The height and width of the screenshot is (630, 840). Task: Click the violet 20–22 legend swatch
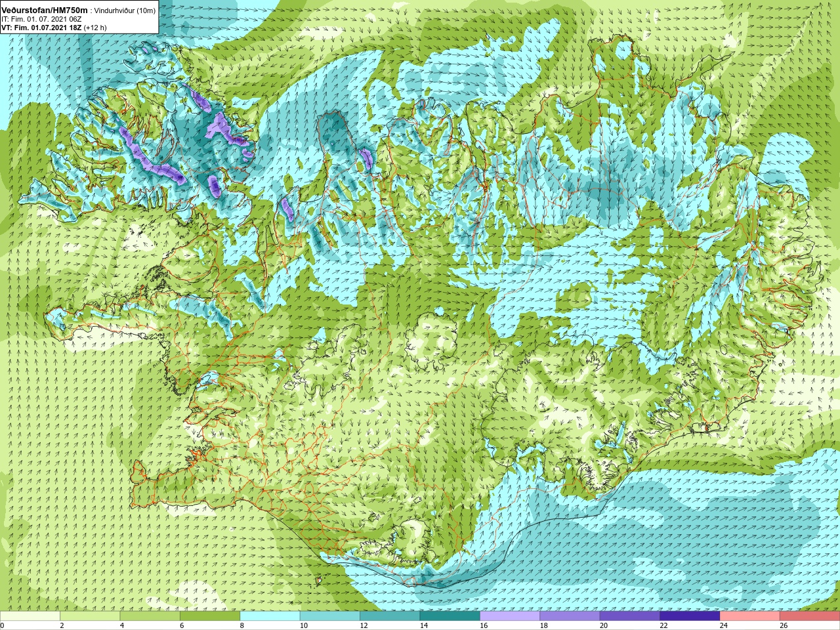(x=630, y=616)
